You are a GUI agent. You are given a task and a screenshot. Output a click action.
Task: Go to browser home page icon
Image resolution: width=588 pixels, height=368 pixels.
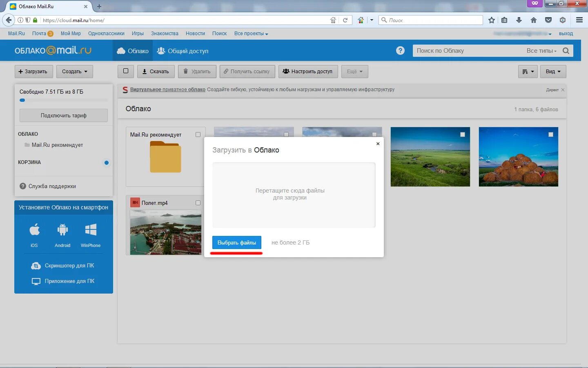pyautogui.click(x=533, y=20)
